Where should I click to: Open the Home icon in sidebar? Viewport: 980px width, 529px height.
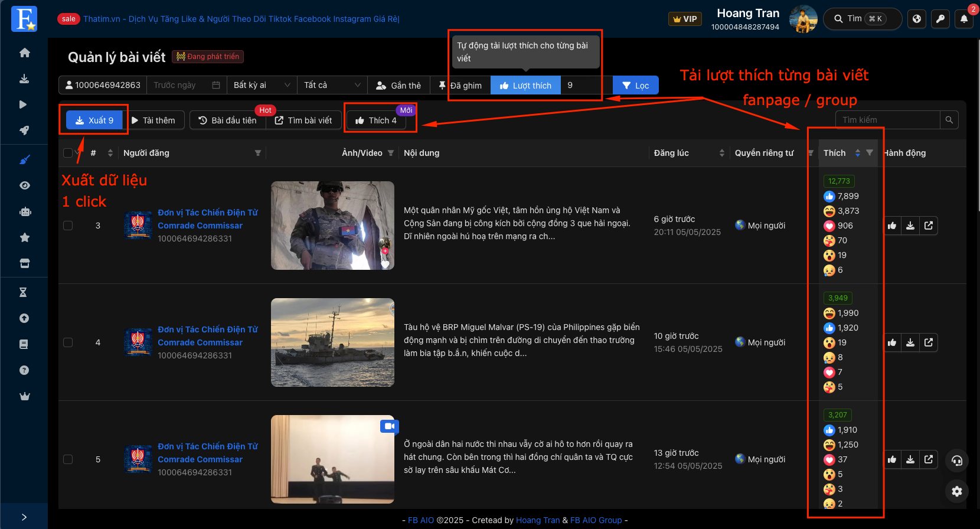click(24, 53)
